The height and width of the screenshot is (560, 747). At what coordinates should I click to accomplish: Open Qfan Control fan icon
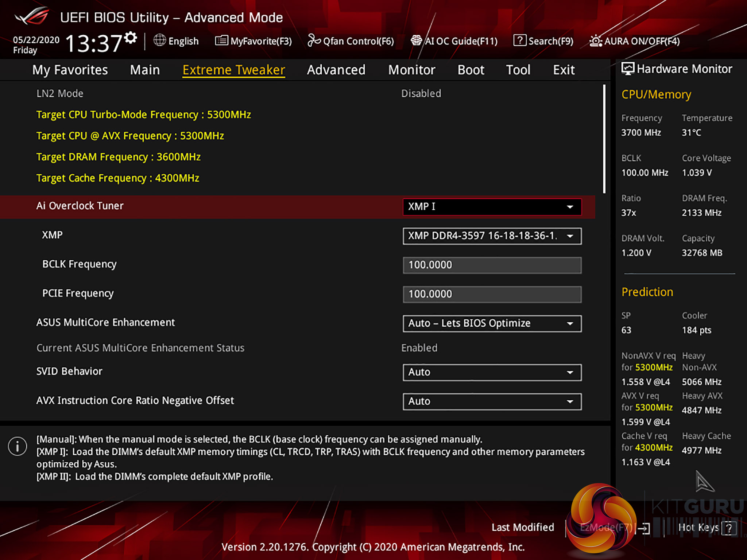tap(313, 40)
